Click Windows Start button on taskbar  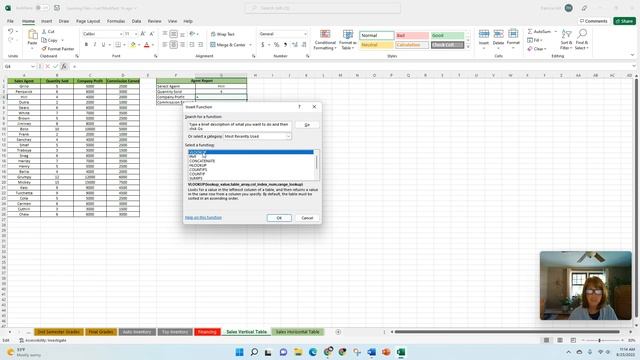[x=240, y=352]
